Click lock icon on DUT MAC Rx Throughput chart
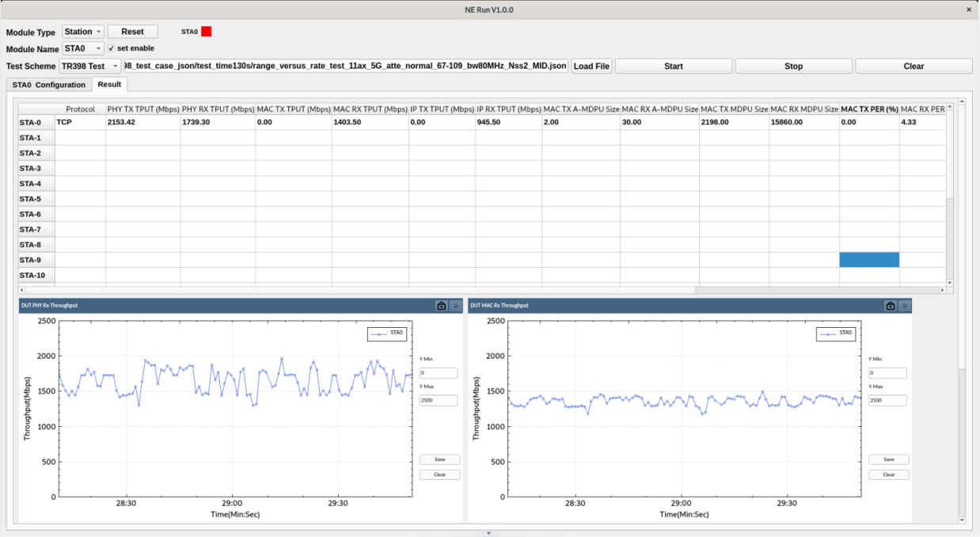This screenshot has height=537, width=980. coord(891,306)
